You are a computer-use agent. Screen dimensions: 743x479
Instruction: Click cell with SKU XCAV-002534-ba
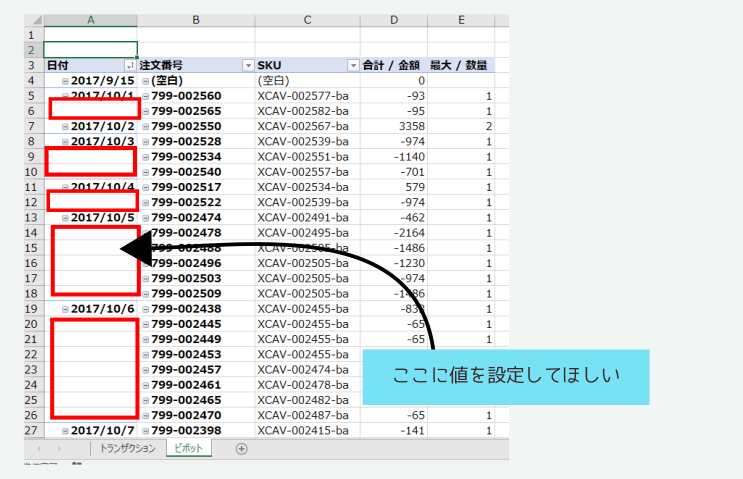(x=308, y=187)
